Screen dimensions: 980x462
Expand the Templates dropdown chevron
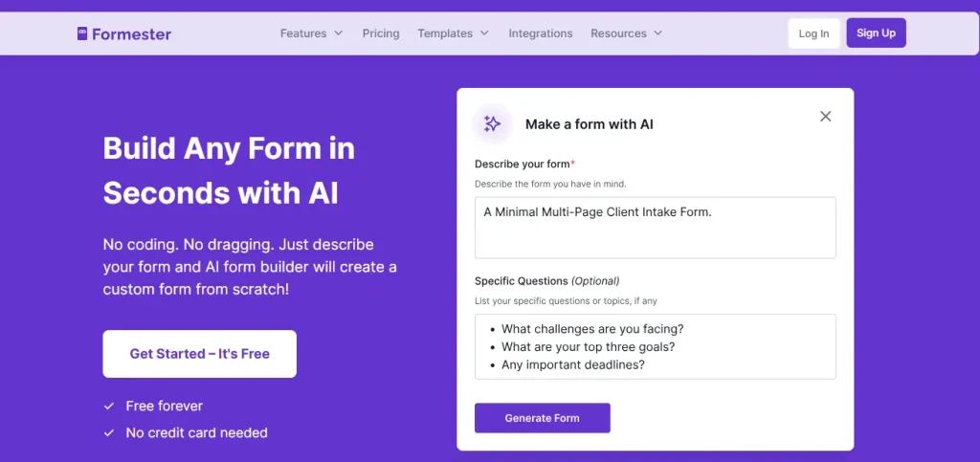(484, 33)
